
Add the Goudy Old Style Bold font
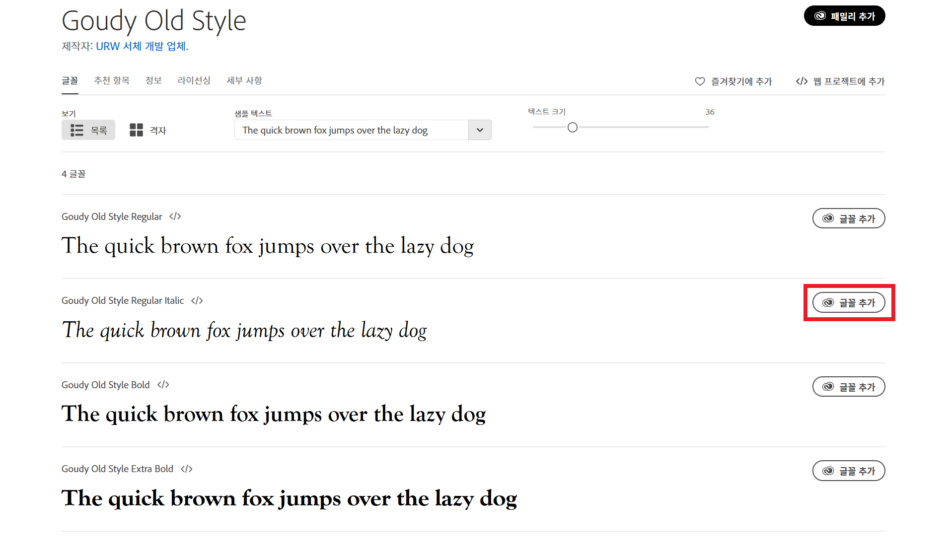pos(849,387)
